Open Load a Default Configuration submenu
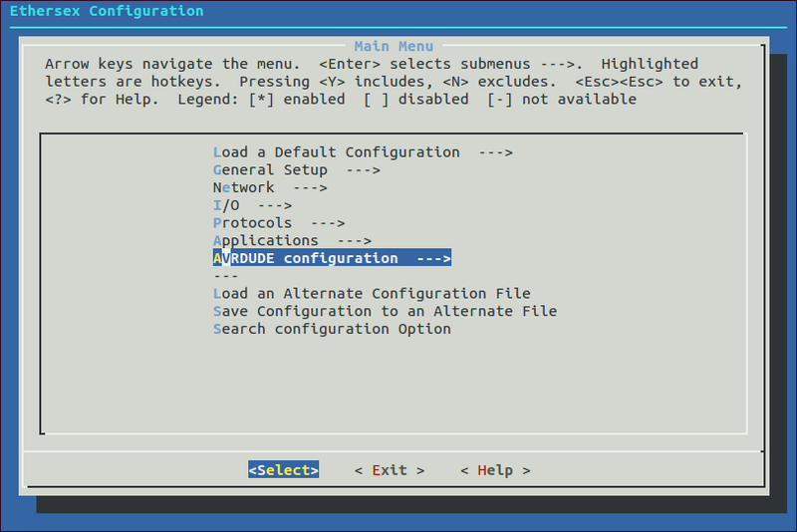The image size is (797, 532). click(336, 152)
